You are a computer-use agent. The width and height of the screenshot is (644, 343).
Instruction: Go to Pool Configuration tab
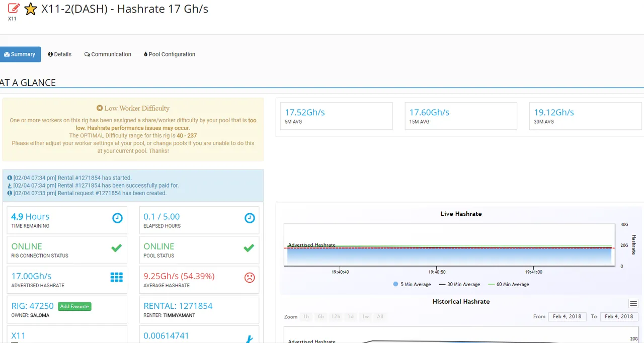coord(170,54)
